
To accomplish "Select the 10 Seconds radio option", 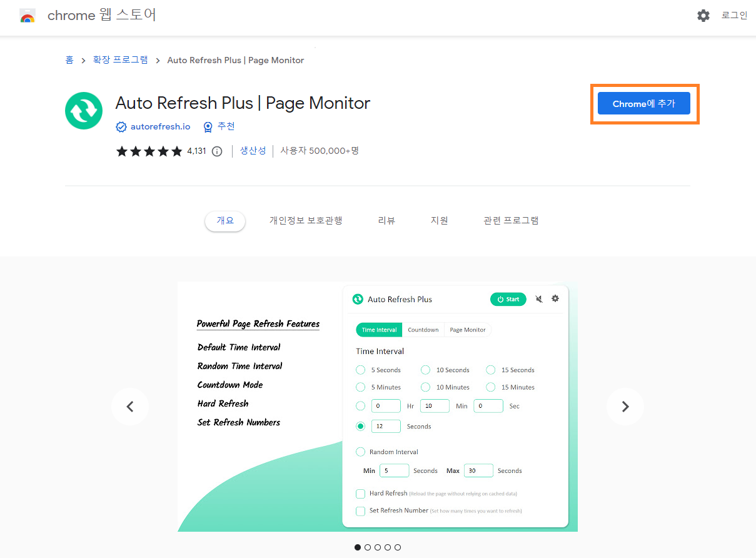I will (425, 370).
